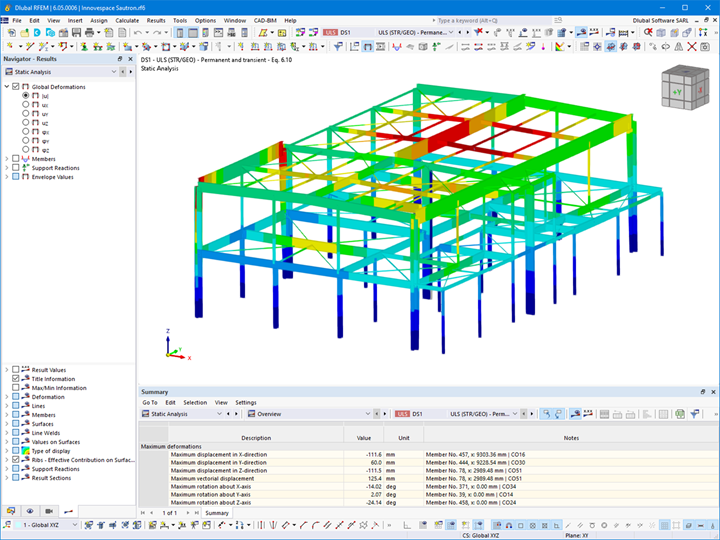Toggle the Title Information checkbox
Screen dimensions: 720x540
[x=16, y=379]
